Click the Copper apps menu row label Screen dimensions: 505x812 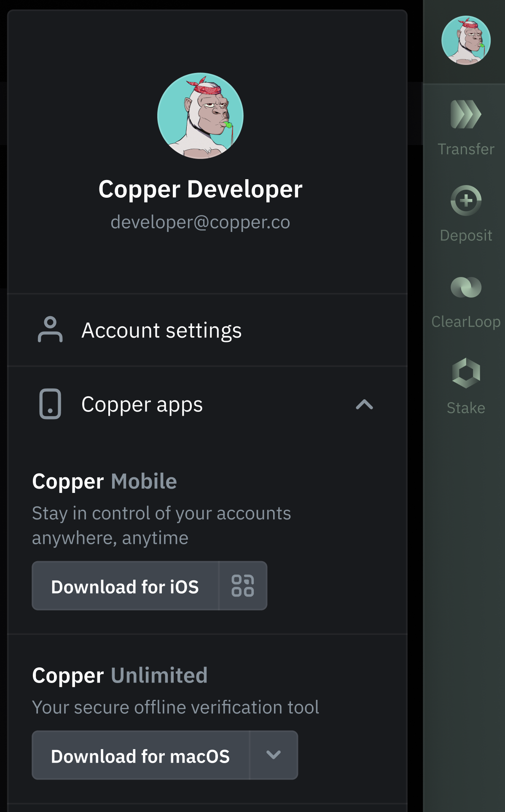[142, 405]
